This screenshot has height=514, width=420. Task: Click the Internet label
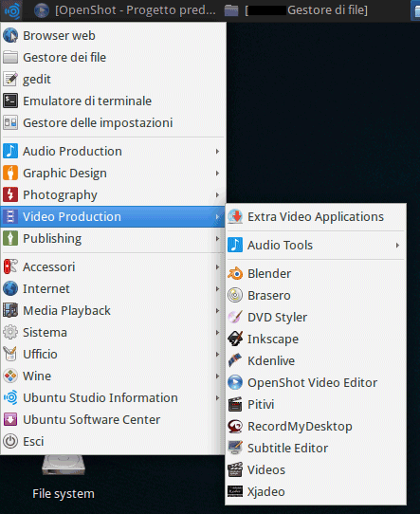point(46,289)
